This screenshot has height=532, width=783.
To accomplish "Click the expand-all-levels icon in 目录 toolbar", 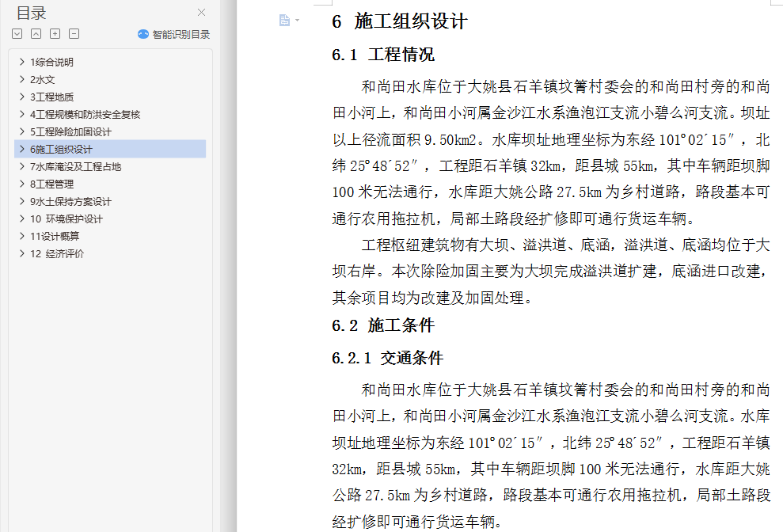I will coord(17,34).
